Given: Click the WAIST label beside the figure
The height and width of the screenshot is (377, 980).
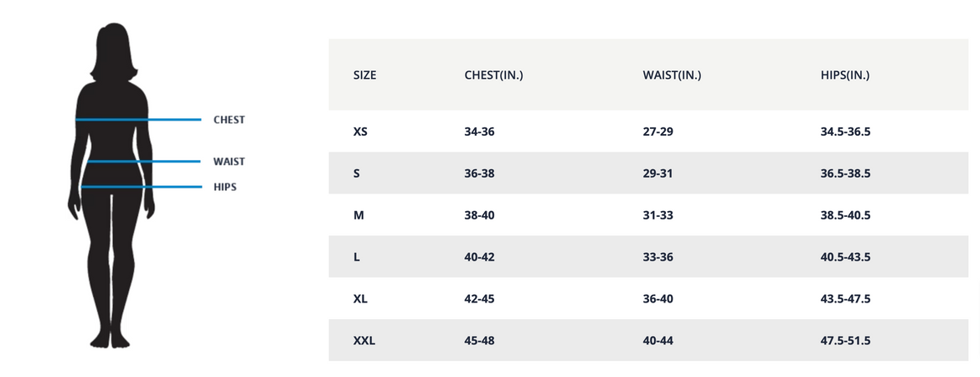Looking at the screenshot, I should click(x=229, y=162).
